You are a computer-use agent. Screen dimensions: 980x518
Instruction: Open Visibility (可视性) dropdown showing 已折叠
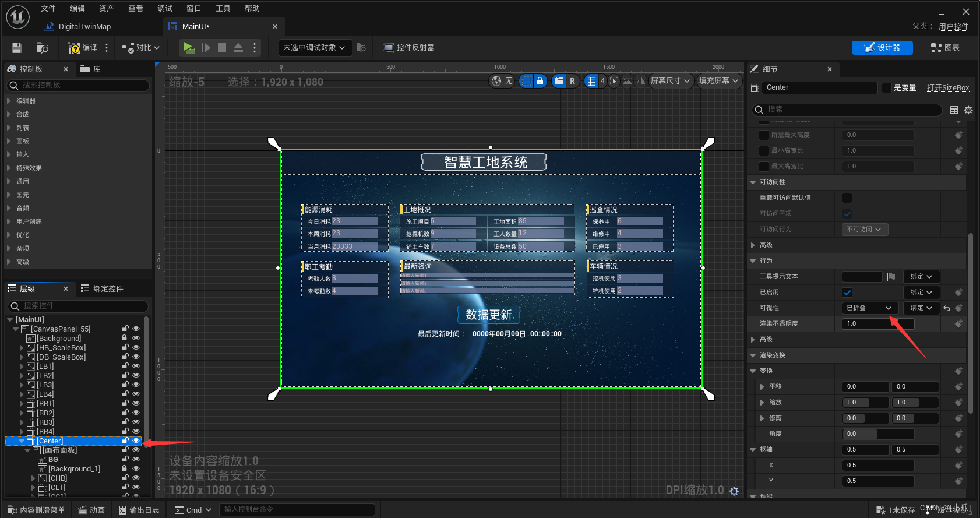pos(869,308)
